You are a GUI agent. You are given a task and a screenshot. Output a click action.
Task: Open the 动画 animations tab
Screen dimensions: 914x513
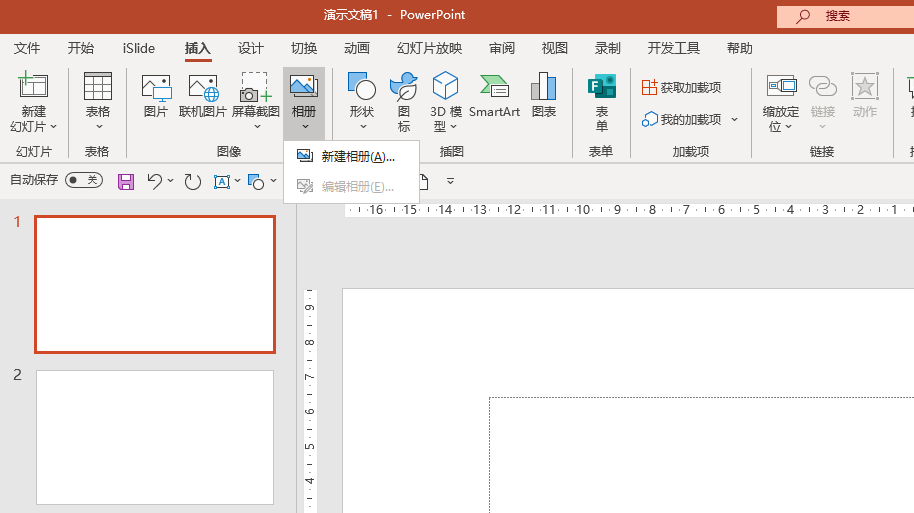click(x=357, y=48)
